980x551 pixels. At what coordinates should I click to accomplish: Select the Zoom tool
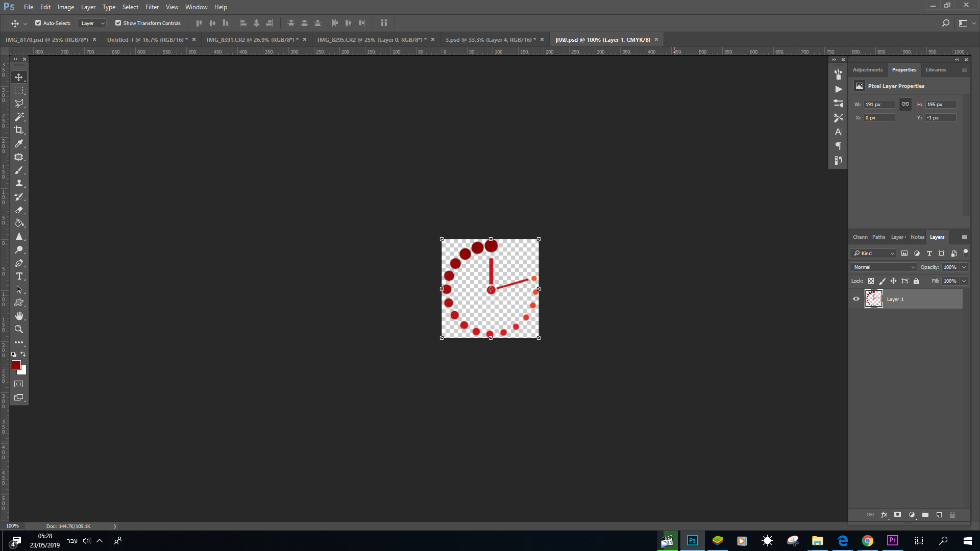[x=19, y=329]
